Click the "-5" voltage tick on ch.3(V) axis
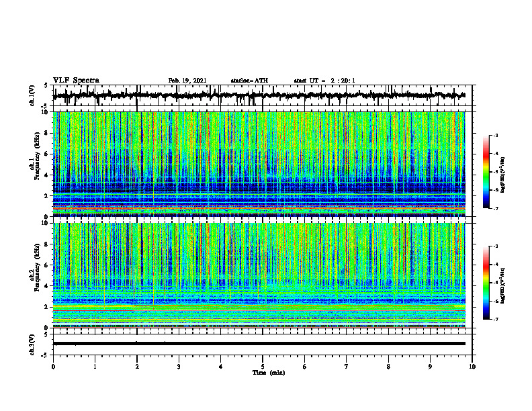The height and width of the screenshot is (411, 532). [x=44, y=355]
